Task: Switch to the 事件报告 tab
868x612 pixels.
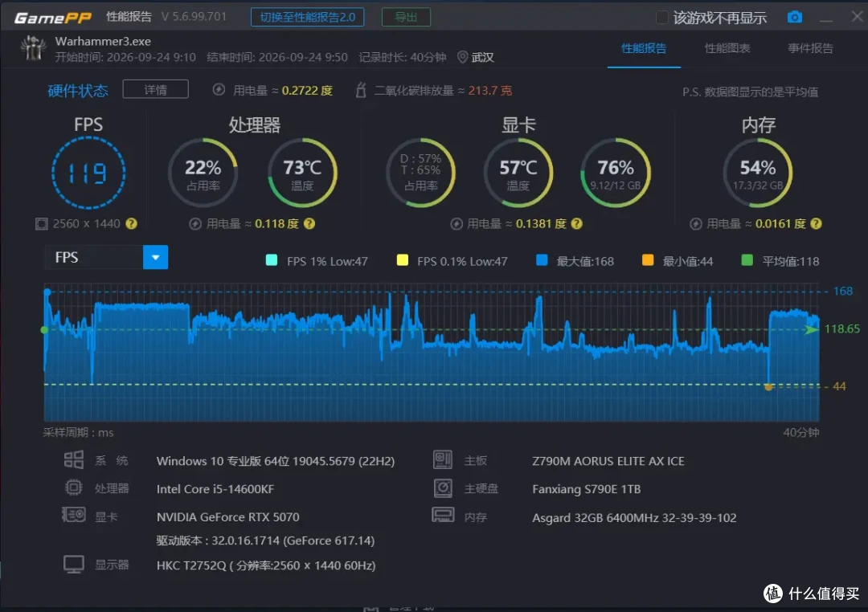Action: click(810, 48)
